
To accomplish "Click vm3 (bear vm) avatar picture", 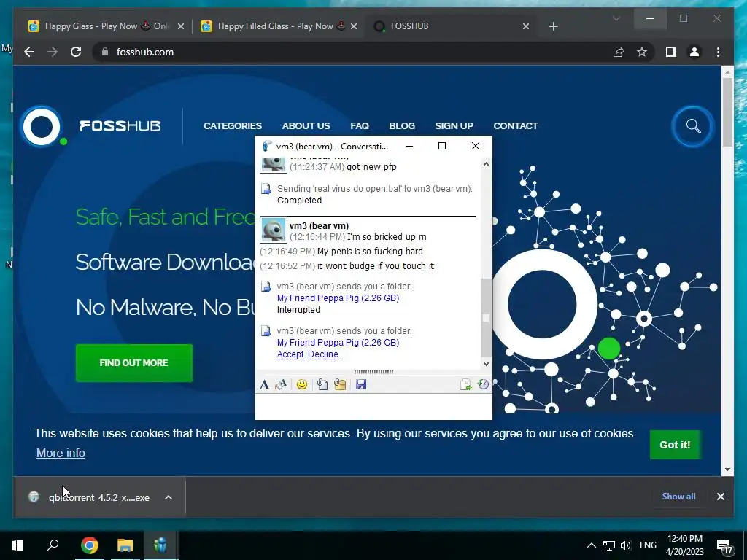I will point(273,230).
